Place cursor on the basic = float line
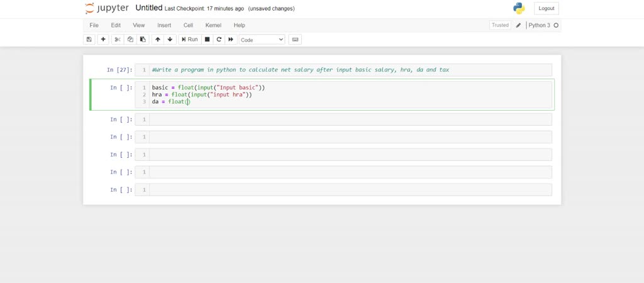Image resolution: width=644 pixels, height=283 pixels. click(x=209, y=87)
